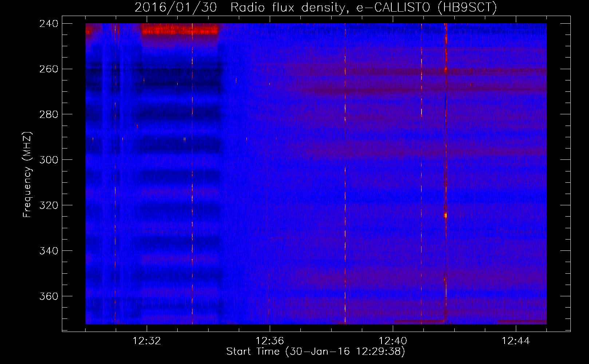The width and height of the screenshot is (589, 364).
Task: Select the 240 frequency tick label
Action: click(49, 24)
